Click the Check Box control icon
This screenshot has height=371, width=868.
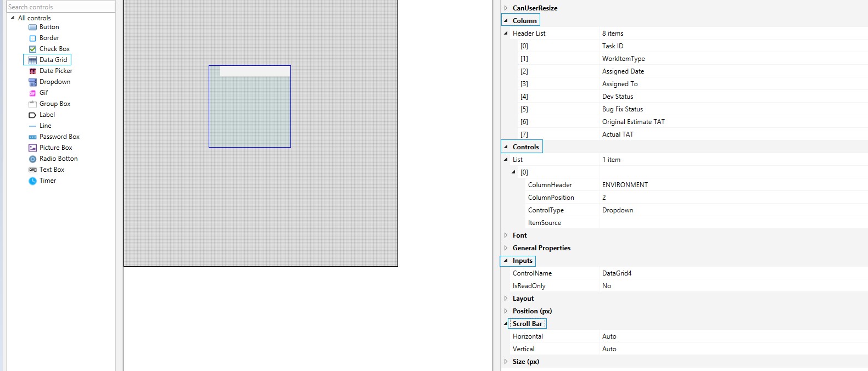pyautogui.click(x=32, y=49)
